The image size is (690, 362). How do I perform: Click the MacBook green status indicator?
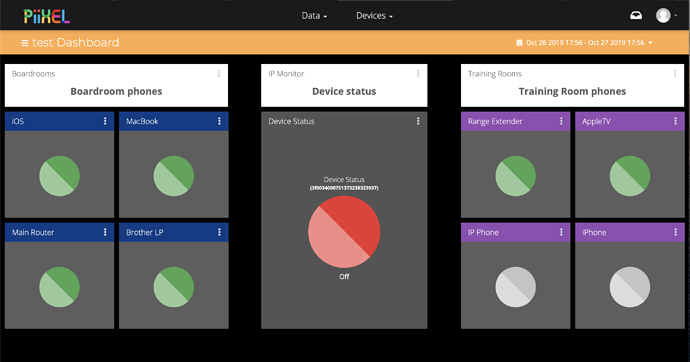pos(174,176)
